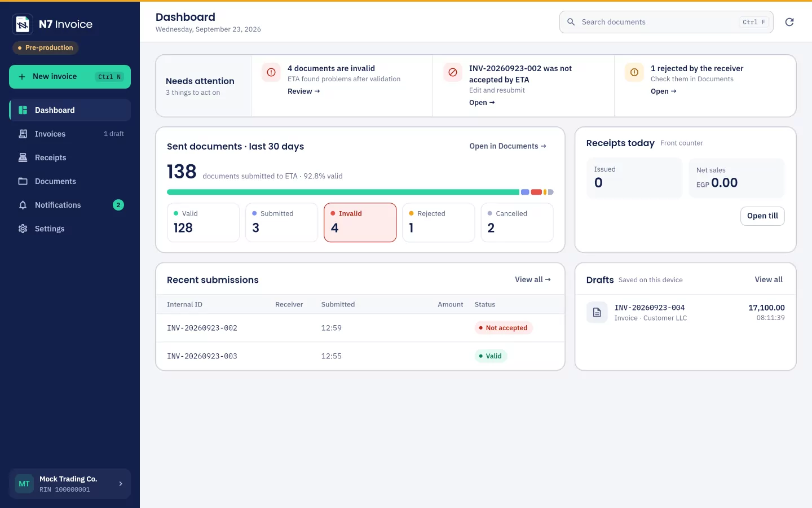Click the search magnifier icon
812x508 pixels.
(571, 22)
